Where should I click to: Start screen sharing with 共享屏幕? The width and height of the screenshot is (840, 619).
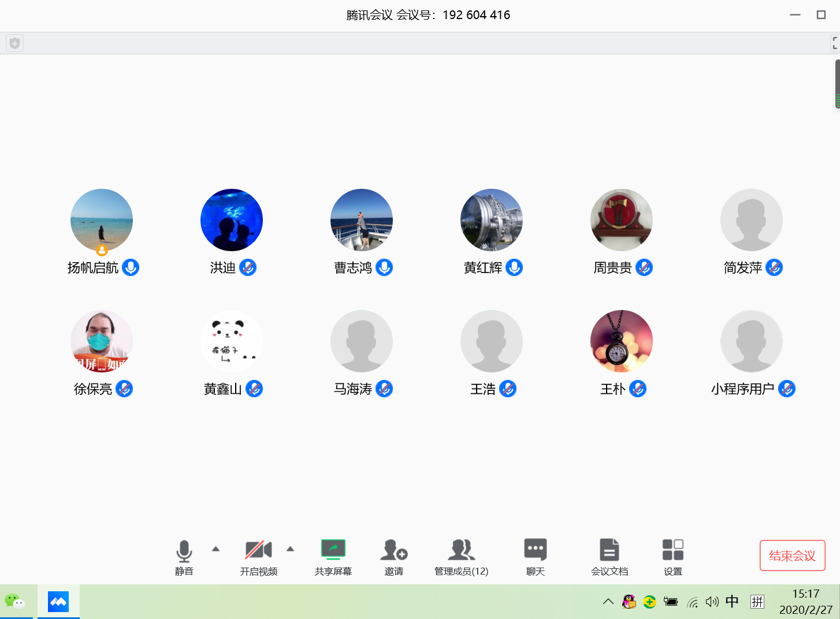click(x=333, y=557)
